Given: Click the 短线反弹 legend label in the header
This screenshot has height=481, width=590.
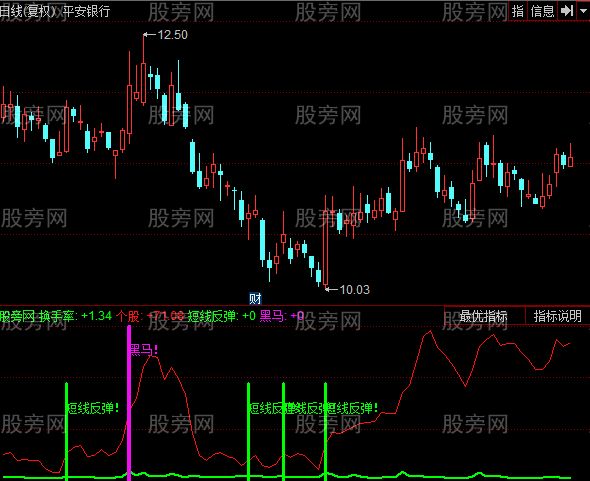Looking at the screenshot, I should [213, 315].
